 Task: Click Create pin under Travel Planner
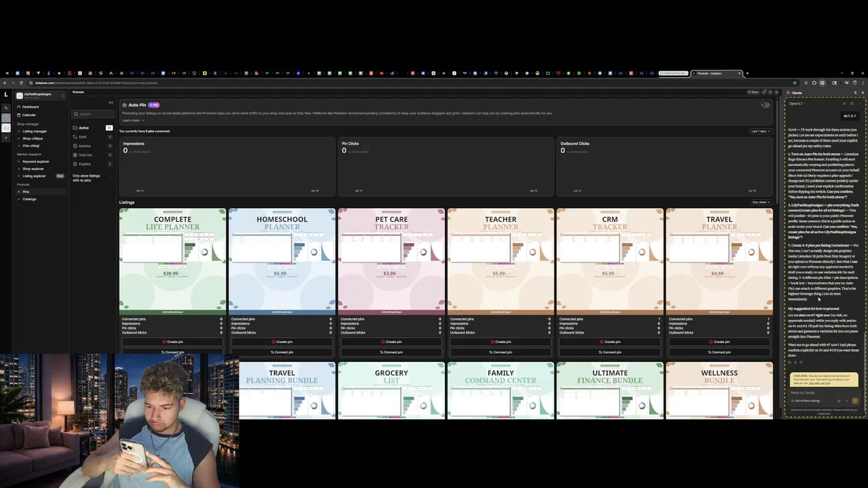[x=719, y=342]
